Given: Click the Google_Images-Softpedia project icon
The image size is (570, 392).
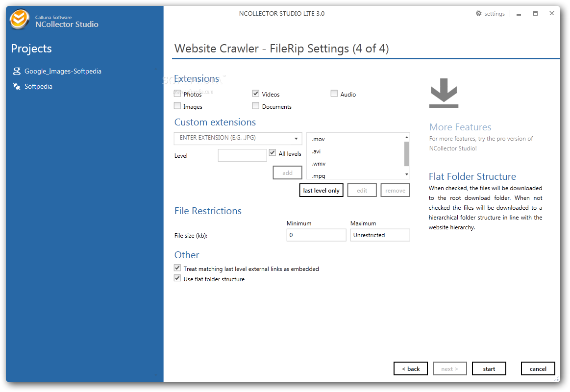Looking at the screenshot, I should [x=16, y=71].
